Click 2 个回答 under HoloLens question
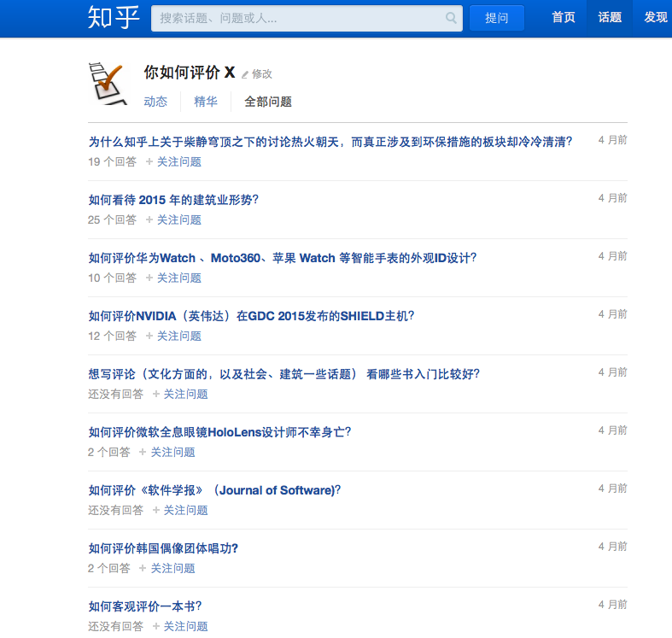672x638 pixels. [108, 453]
